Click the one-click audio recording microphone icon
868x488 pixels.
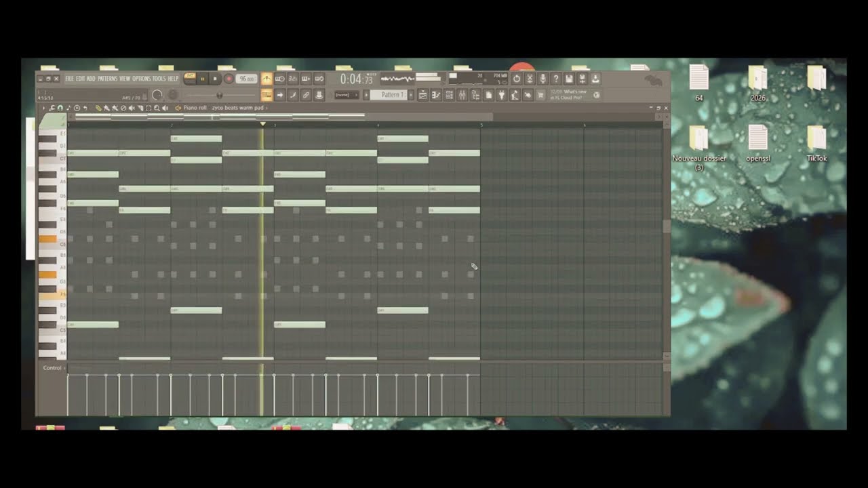pos(542,79)
